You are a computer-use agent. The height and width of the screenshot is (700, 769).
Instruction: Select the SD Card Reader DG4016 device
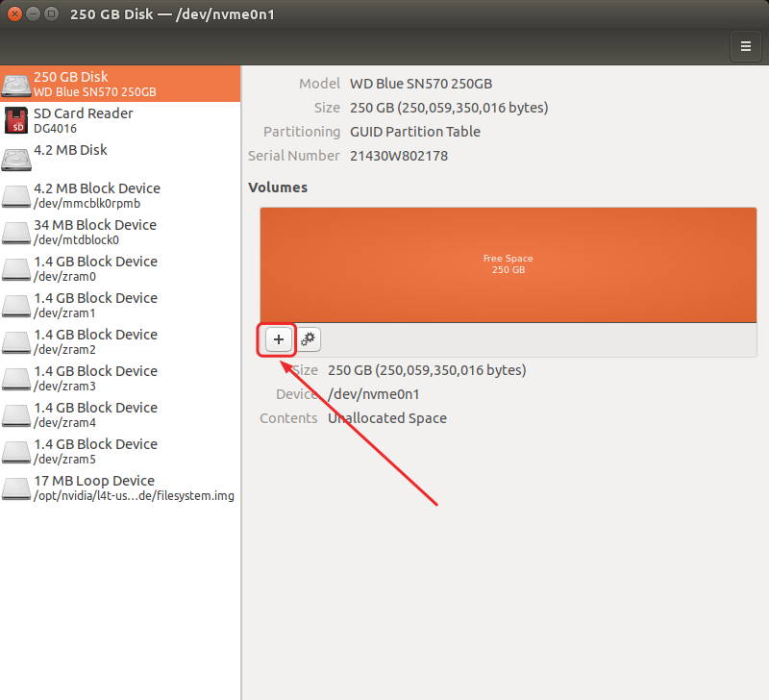[x=120, y=120]
